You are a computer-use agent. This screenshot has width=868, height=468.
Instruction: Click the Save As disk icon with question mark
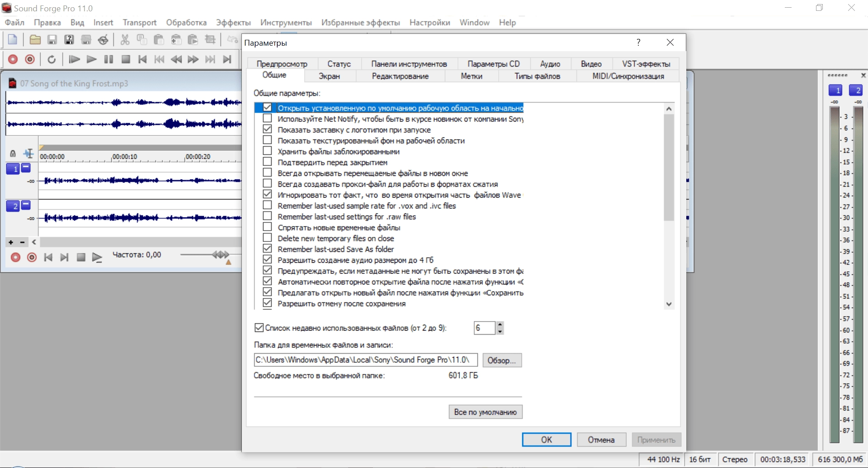pyautogui.click(x=69, y=40)
